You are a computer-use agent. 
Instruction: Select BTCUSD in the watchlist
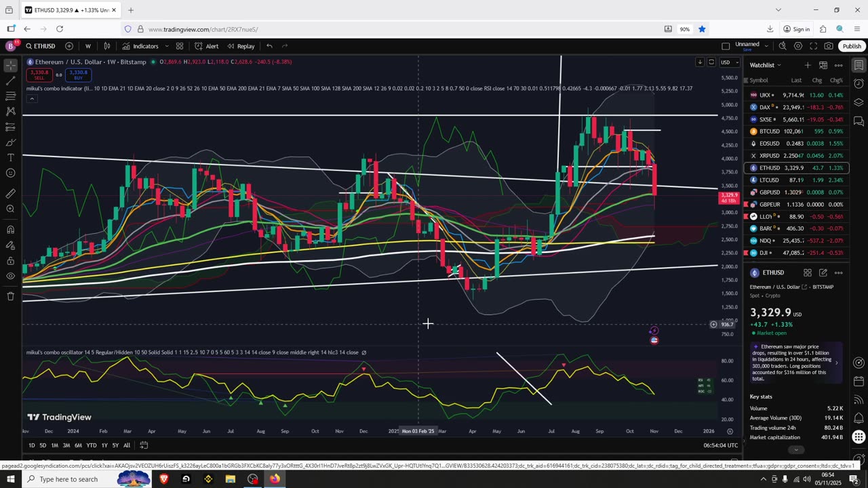tap(797, 131)
